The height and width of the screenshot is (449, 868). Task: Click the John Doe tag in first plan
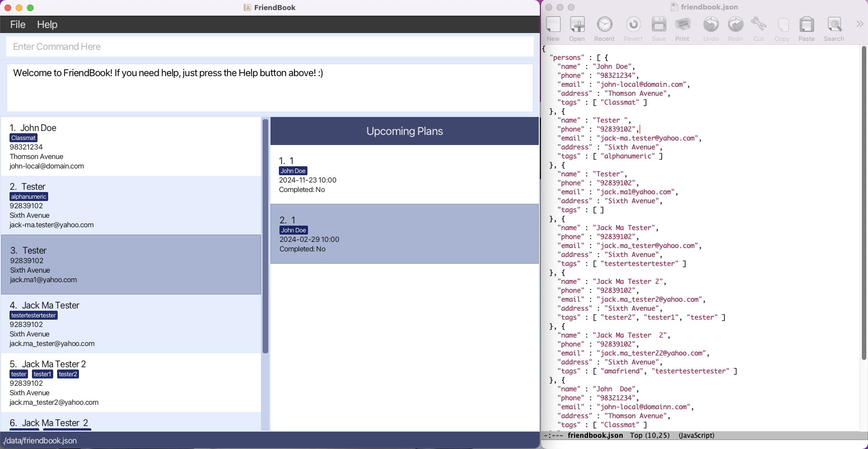293,171
